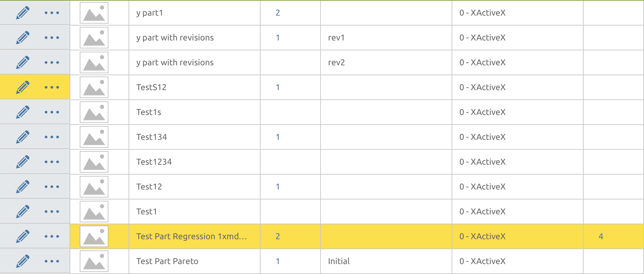The image size is (644, 274).
Task: Click the pencil icon for Test1s
Action: pos(23,112)
